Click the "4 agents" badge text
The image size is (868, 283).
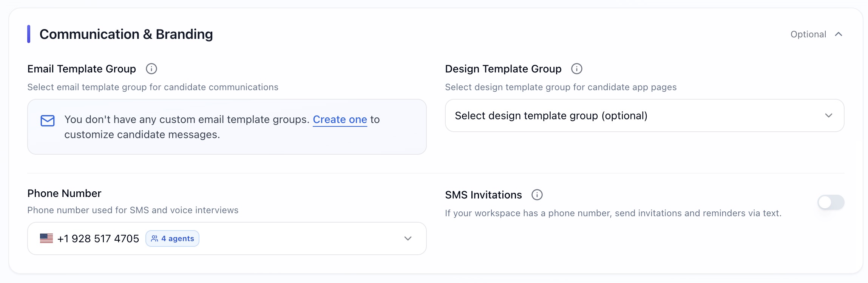(x=178, y=238)
